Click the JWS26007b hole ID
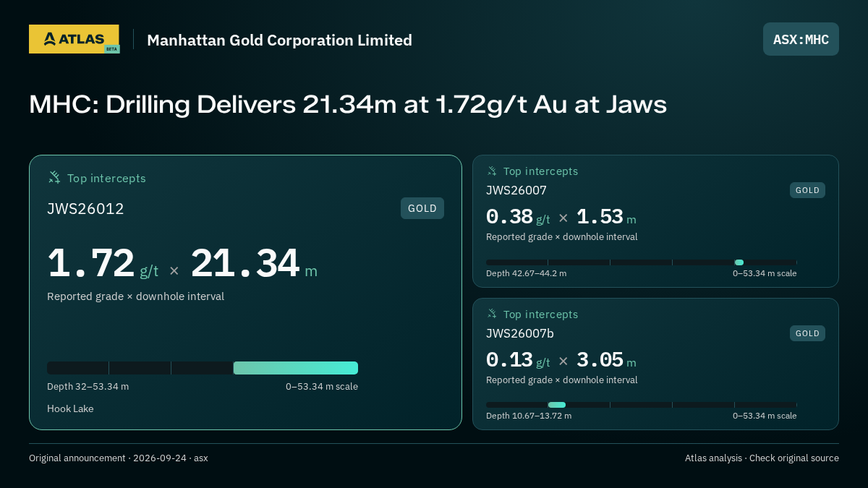Image resolution: width=868 pixels, height=488 pixels. 520,333
